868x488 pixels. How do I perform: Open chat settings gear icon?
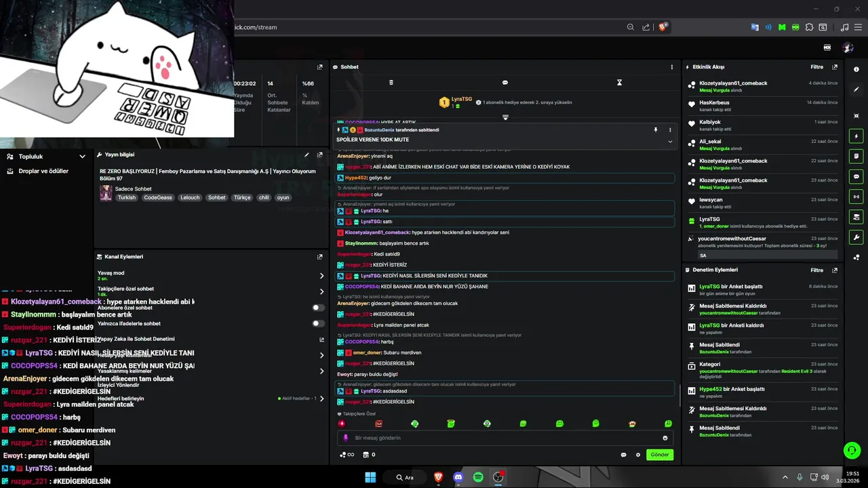[638, 455]
